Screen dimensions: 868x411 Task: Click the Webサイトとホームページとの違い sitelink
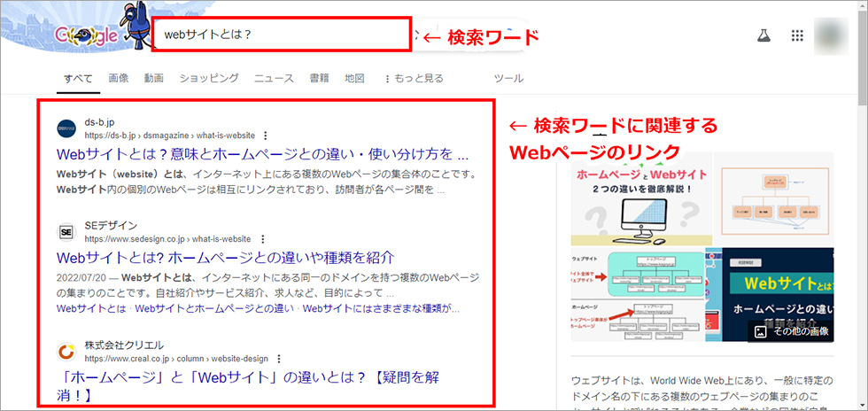(x=214, y=308)
